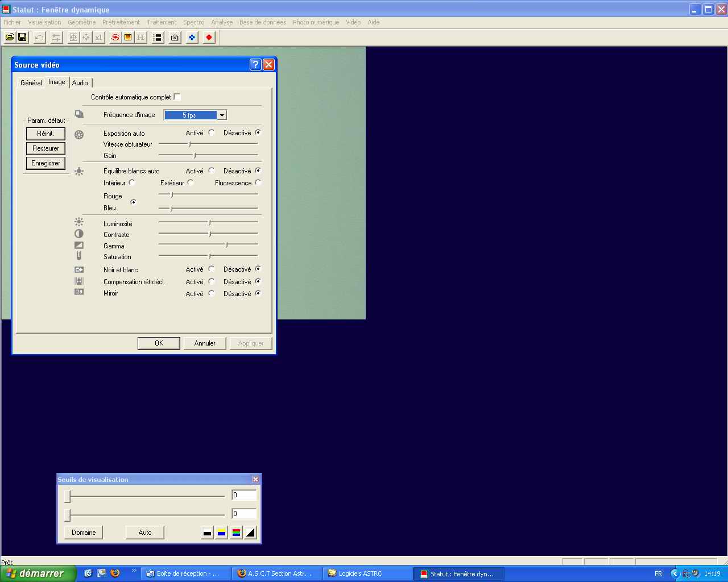The image size is (728, 582).
Task: Open the Traitement menu
Action: pyautogui.click(x=162, y=22)
